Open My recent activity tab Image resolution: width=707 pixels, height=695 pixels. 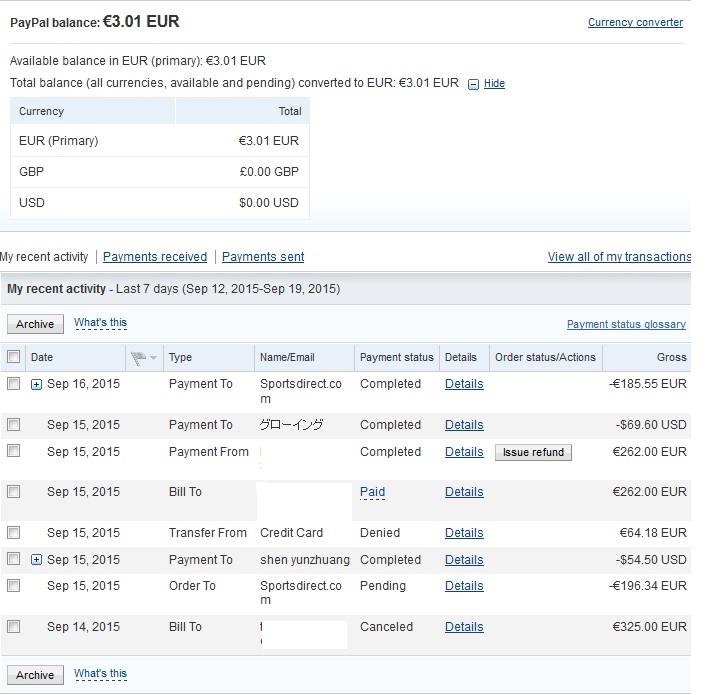coord(45,257)
